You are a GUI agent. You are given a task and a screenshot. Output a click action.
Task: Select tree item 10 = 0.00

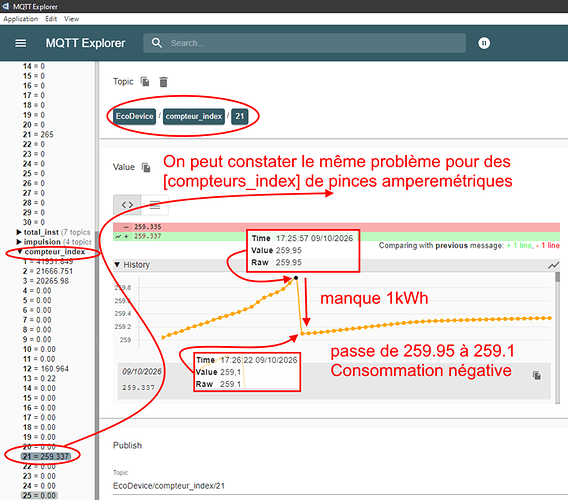[39, 349]
